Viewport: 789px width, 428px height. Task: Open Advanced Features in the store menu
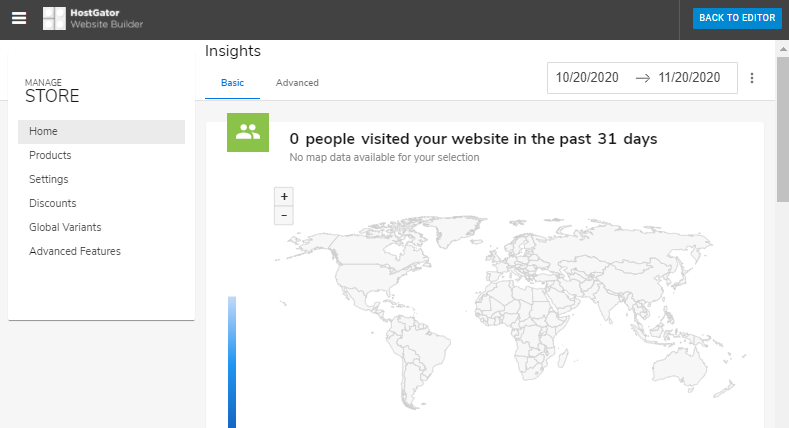point(102,251)
